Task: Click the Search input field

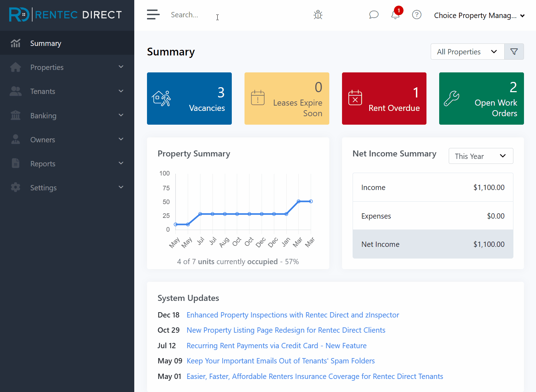Action: coord(191,15)
